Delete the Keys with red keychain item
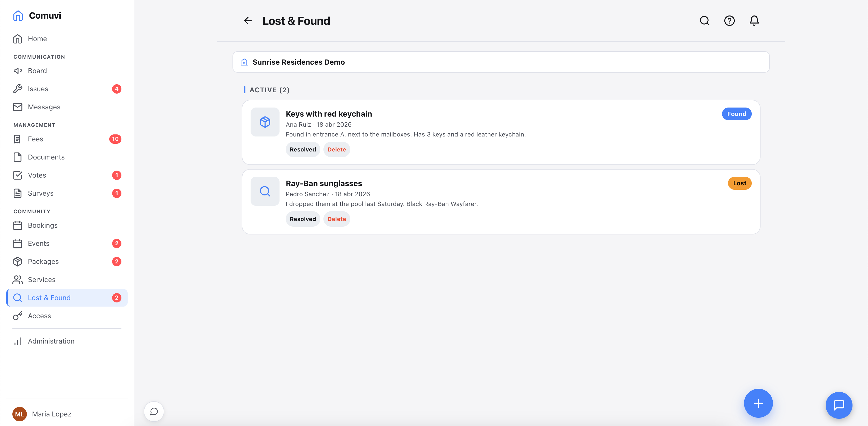Screen dimensions: 868x426 (x=337, y=149)
